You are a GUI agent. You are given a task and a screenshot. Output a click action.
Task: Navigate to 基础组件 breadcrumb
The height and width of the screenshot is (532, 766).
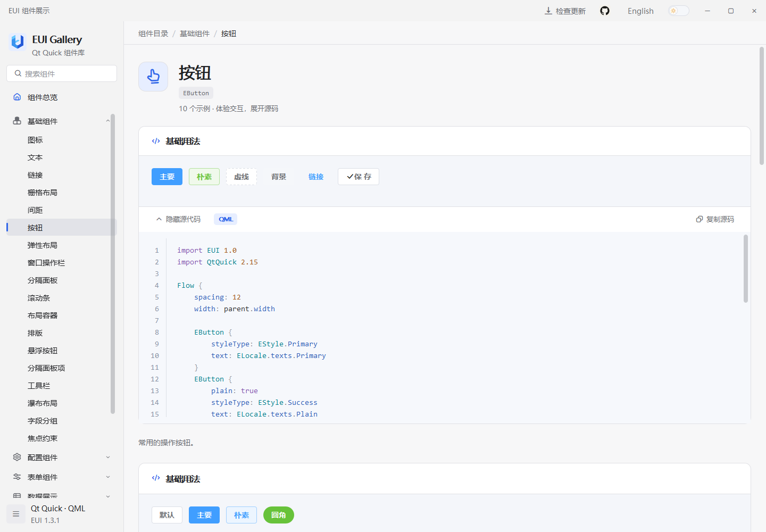pyautogui.click(x=195, y=34)
